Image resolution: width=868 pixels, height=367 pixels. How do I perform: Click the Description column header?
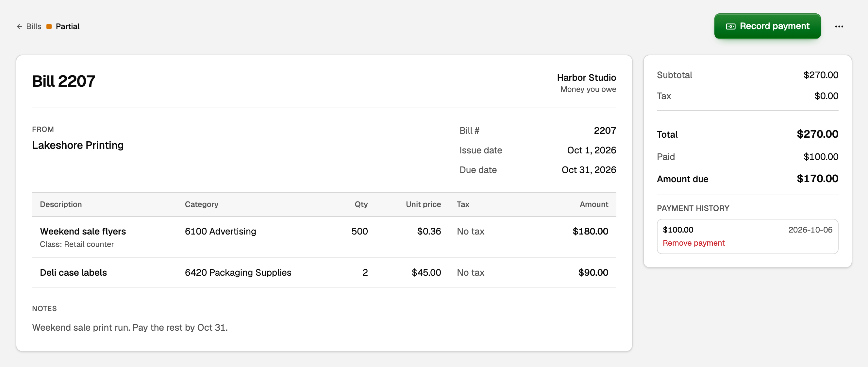click(61, 204)
